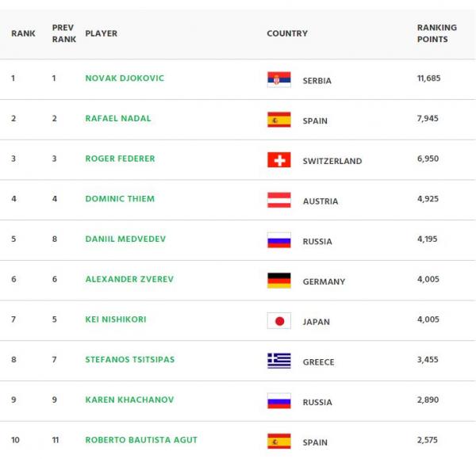476x459 pixels.
Task: Click the Karen Khachanov link
Action: (129, 400)
